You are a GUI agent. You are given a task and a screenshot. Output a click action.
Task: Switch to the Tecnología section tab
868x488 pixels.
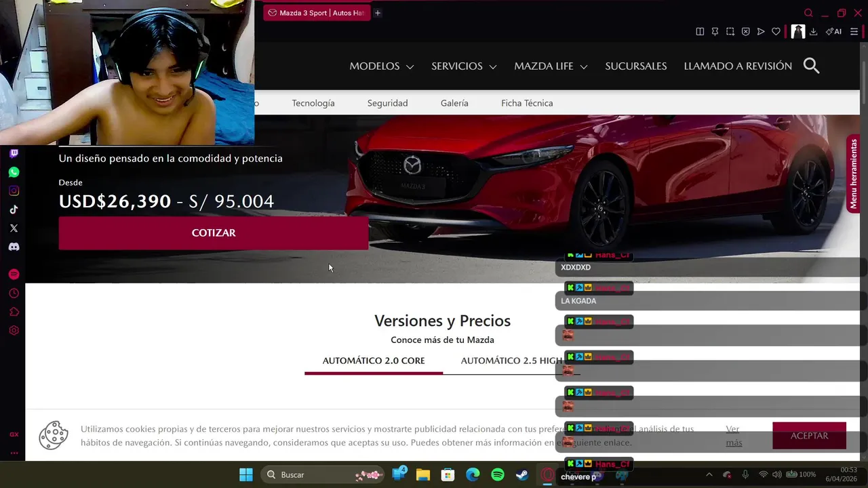point(313,103)
